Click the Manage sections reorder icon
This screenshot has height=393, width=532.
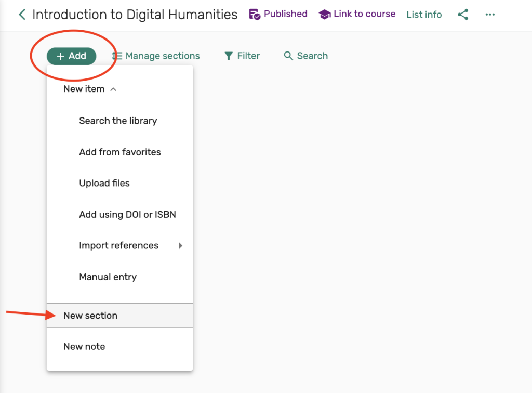tap(117, 56)
